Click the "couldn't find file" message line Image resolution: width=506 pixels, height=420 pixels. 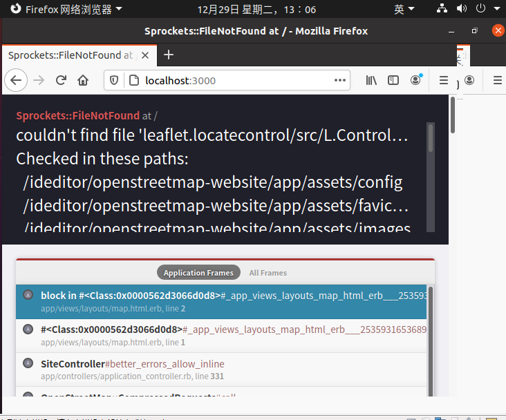pyautogui.click(x=212, y=135)
